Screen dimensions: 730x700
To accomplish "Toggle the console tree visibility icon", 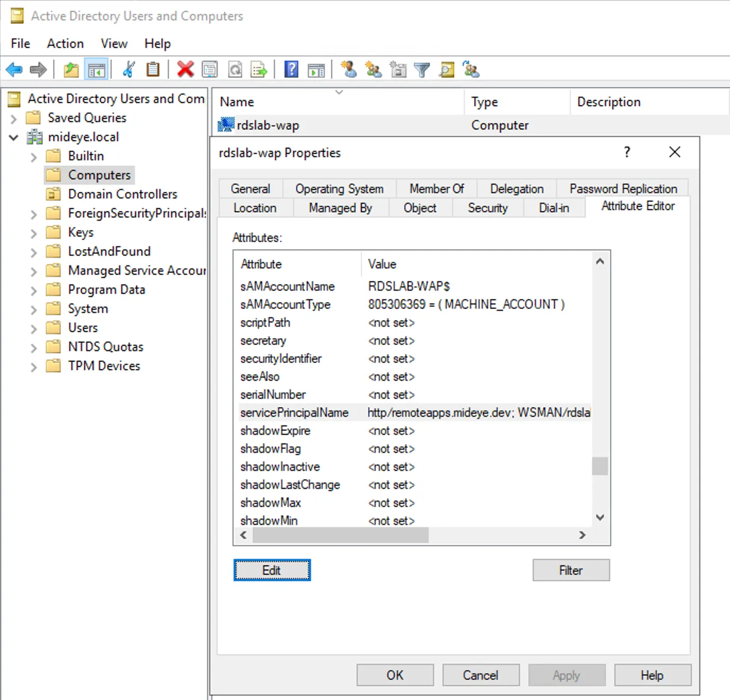I will click(97, 69).
